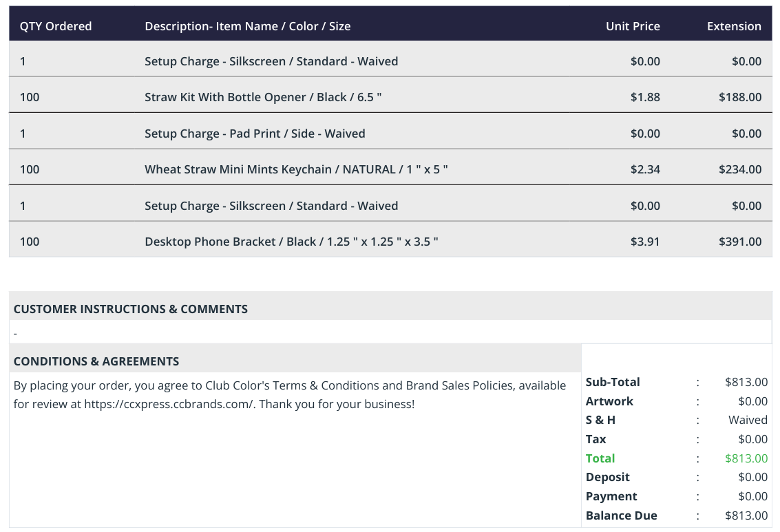Open the ccxpress.ccbrands.com terms URL
Viewport: 780px width, 532px height.
click(x=169, y=404)
